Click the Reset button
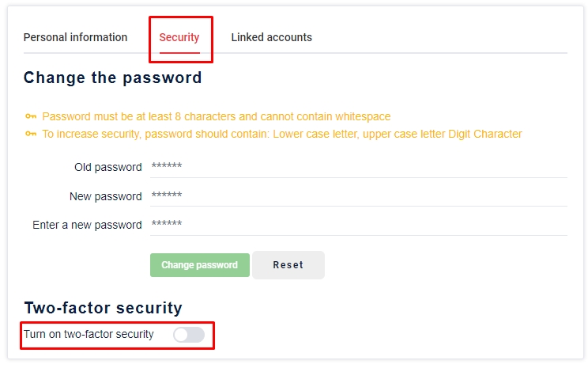 point(288,265)
